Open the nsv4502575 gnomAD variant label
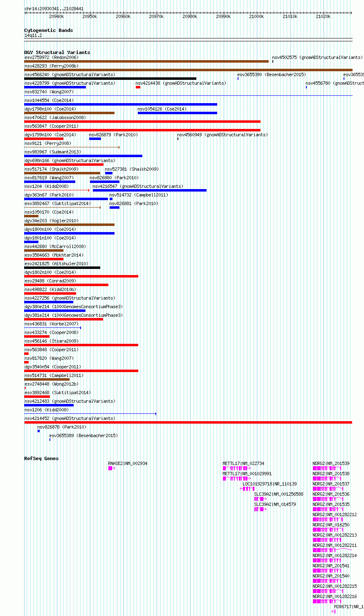This screenshot has height=616, width=364. click(x=317, y=57)
